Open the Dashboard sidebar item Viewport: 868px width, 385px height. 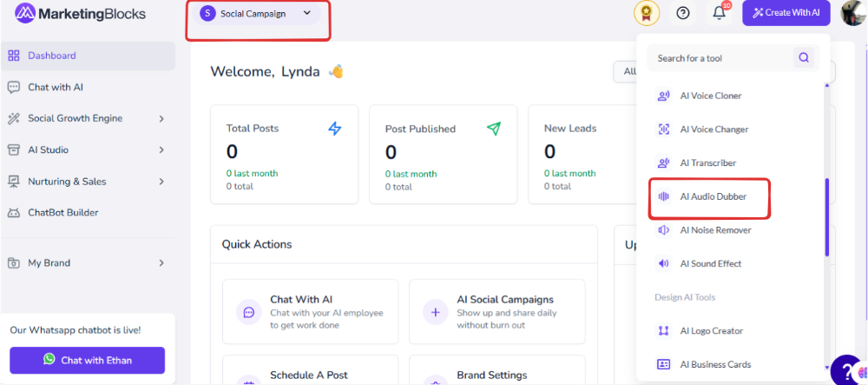pyautogui.click(x=88, y=56)
